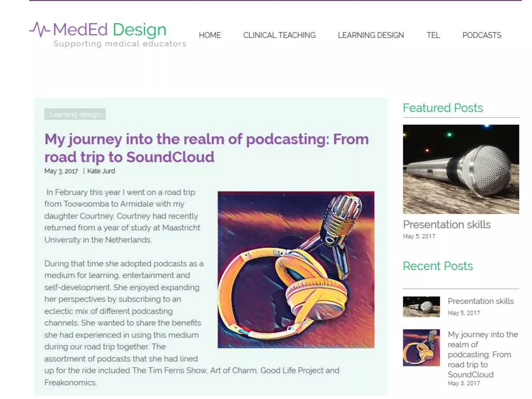Click the May 3, 2017 post date
The width and height of the screenshot is (532, 399).
[x=61, y=171]
